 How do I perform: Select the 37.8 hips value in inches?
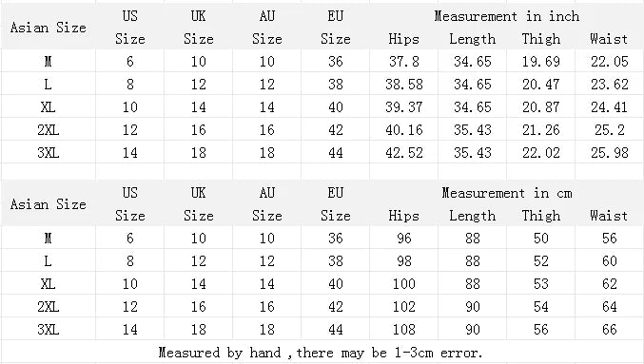[x=404, y=62]
